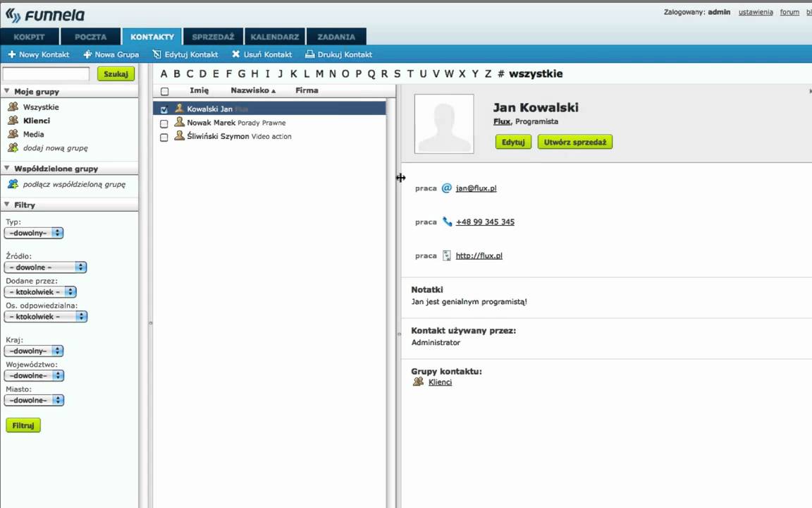Open the Dodane przez dropdown
Image resolution: width=812 pixels, height=508 pixels.
pyautogui.click(x=40, y=292)
